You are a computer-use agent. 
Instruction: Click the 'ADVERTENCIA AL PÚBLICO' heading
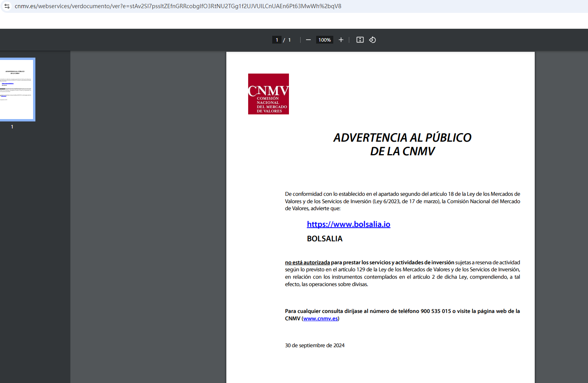[x=402, y=138]
